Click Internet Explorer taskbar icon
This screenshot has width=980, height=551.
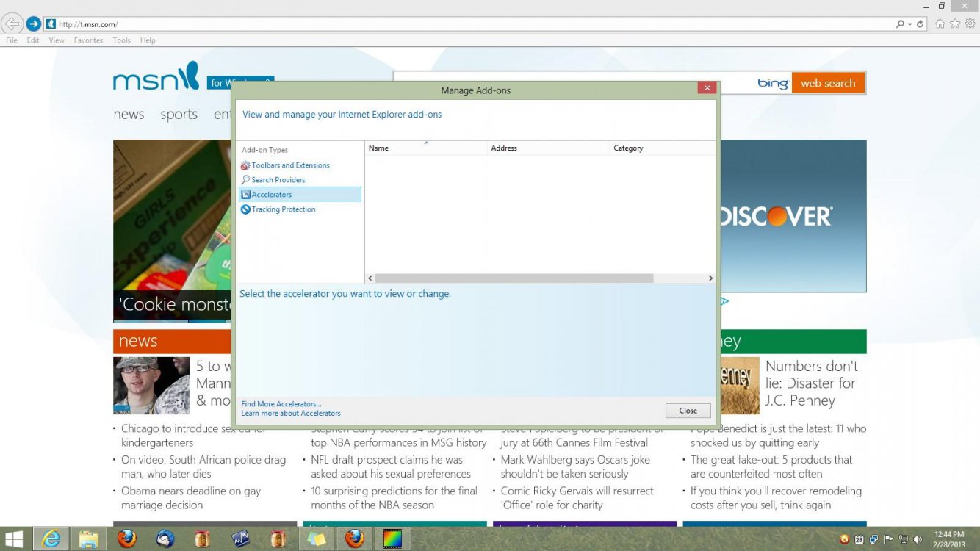tap(51, 539)
